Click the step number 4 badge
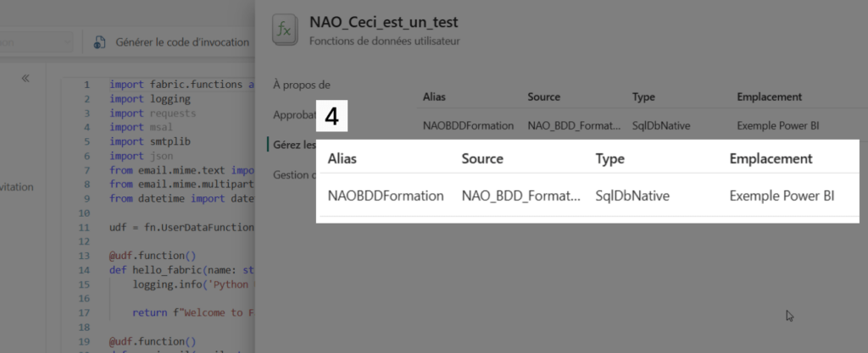 coord(331,117)
